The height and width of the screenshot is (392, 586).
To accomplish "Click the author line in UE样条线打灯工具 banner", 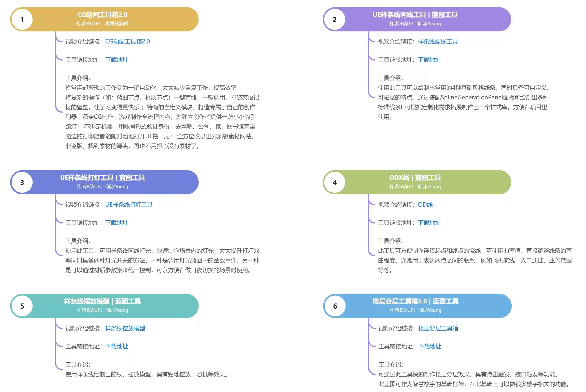I will (102, 187).
